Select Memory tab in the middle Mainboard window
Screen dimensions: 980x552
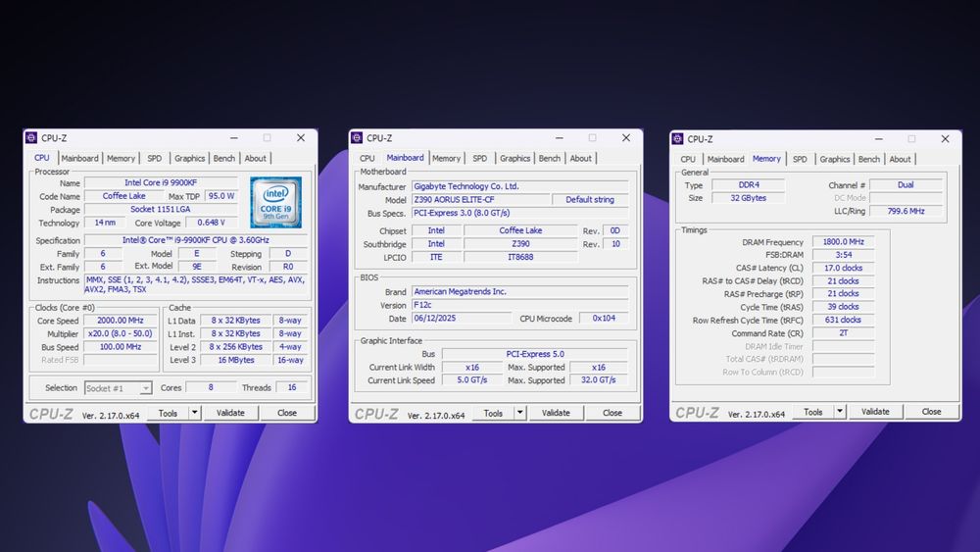[446, 158]
